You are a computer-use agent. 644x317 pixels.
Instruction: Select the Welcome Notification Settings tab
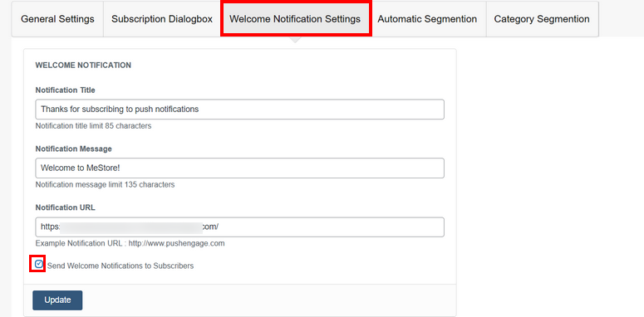[x=295, y=19]
